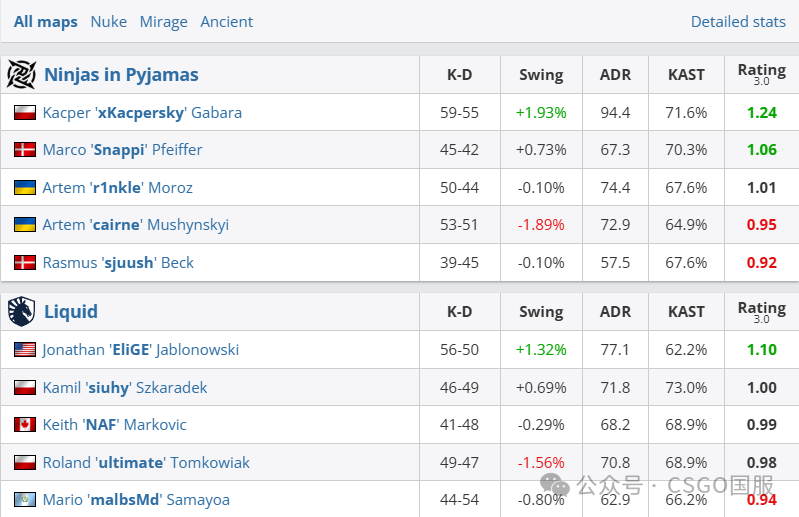Click the Ukrainian flag beside r1nkle
The width and height of the screenshot is (799, 517).
[25, 188]
